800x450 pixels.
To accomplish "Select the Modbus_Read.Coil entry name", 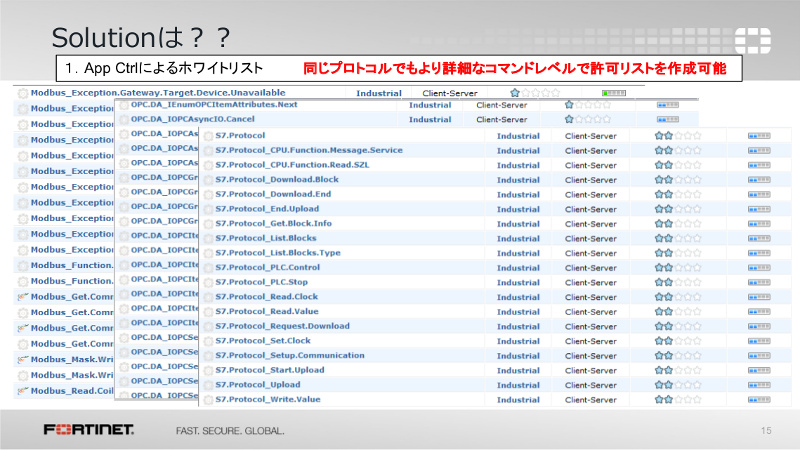I will pos(72,391).
